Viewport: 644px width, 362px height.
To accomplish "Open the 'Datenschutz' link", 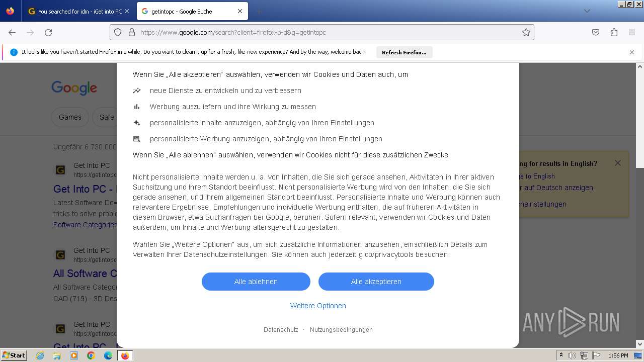I will (x=281, y=330).
